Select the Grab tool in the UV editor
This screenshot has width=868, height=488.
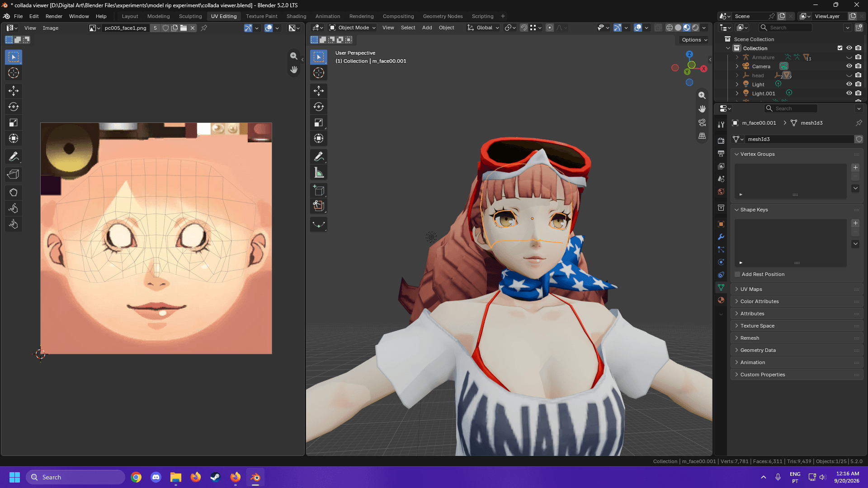(14, 192)
